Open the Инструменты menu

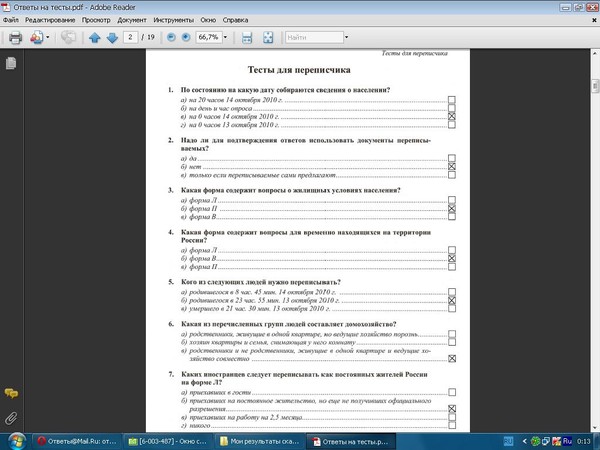click(173, 20)
